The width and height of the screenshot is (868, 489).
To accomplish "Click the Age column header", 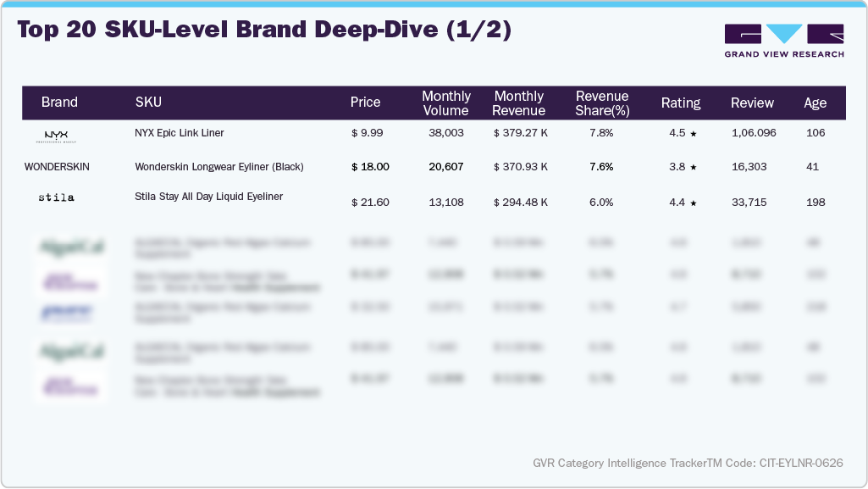I will pyautogui.click(x=815, y=103).
